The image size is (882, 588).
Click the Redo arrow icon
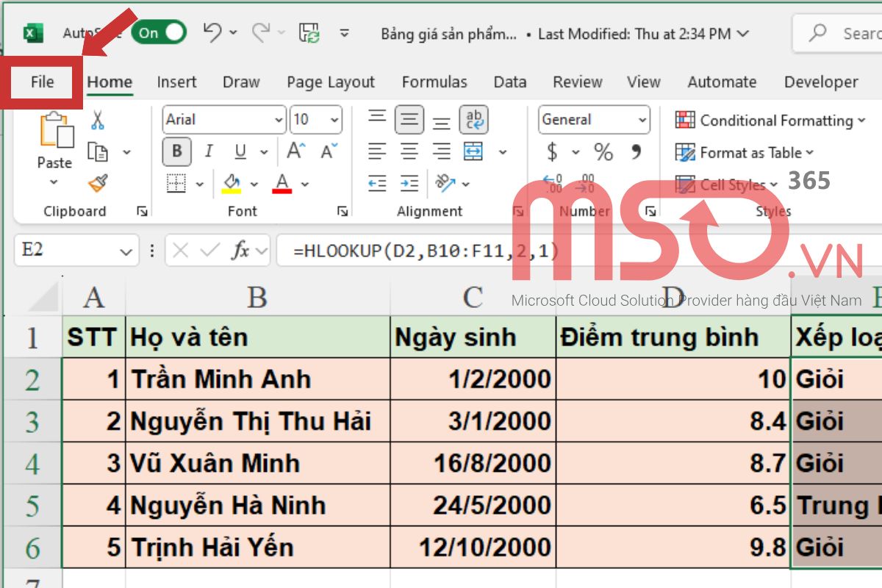[261, 32]
